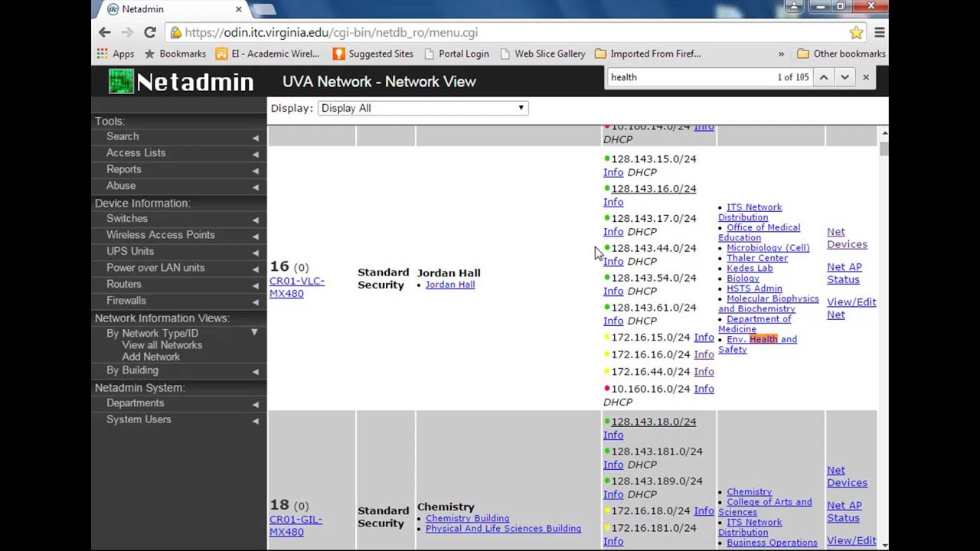This screenshot has width=980, height=551.
Task: Open a new browser tab
Action: tap(263, 9)
